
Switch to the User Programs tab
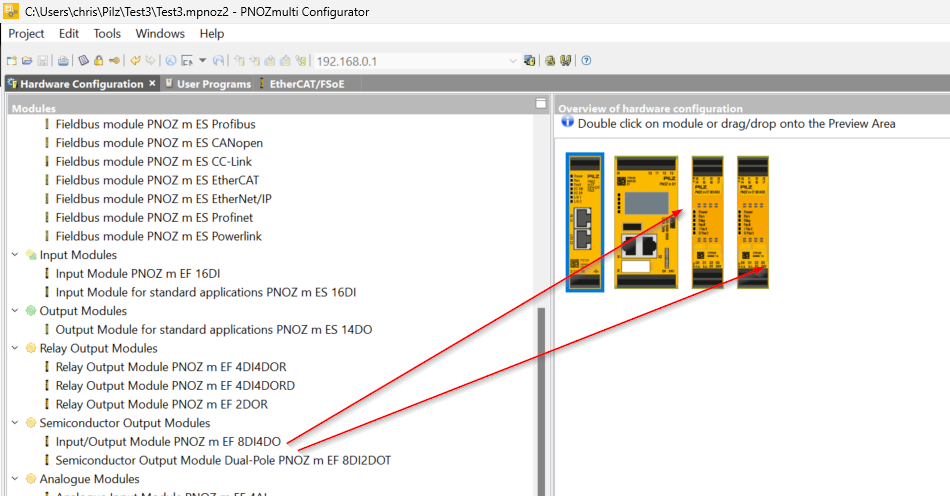(x=208, y=84)
